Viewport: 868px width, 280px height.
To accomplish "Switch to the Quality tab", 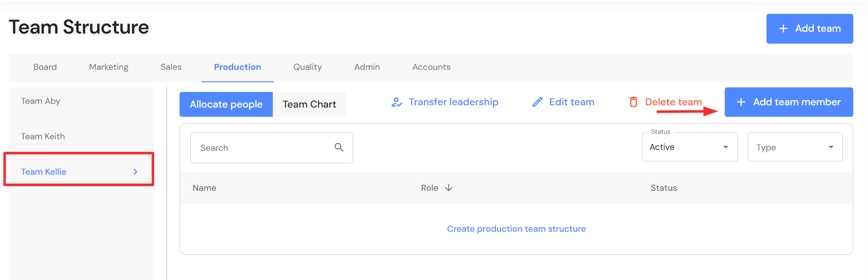I will point(308,67).
